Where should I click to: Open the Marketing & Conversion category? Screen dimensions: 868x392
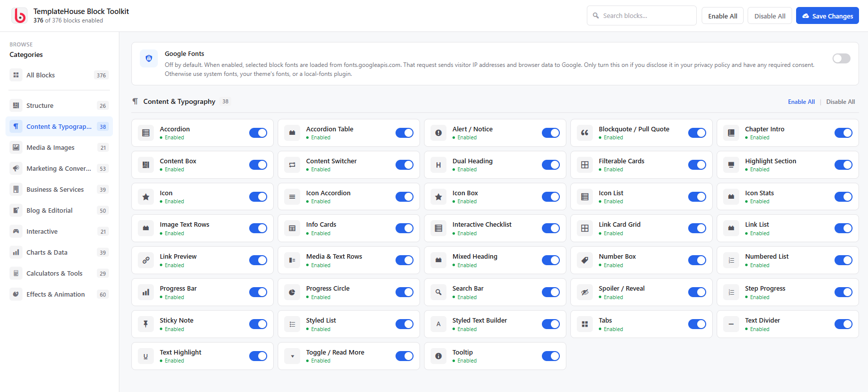pos(59,168)
